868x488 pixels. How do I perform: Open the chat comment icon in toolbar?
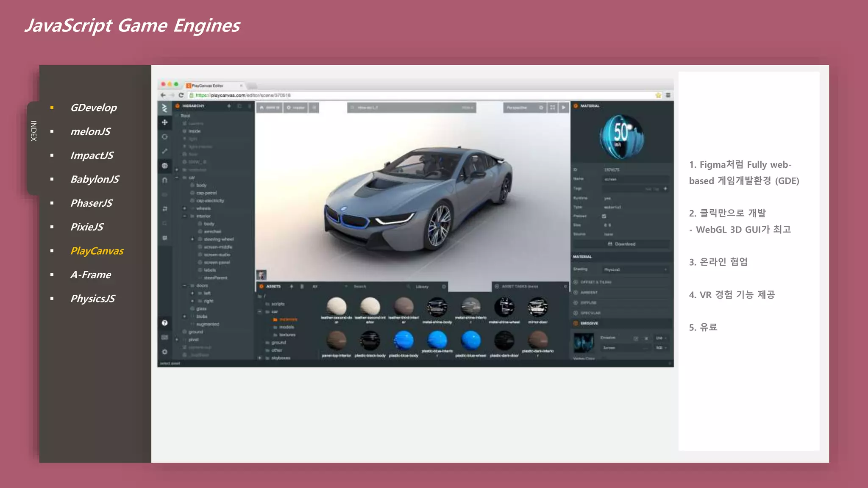(x=164, y=238)
